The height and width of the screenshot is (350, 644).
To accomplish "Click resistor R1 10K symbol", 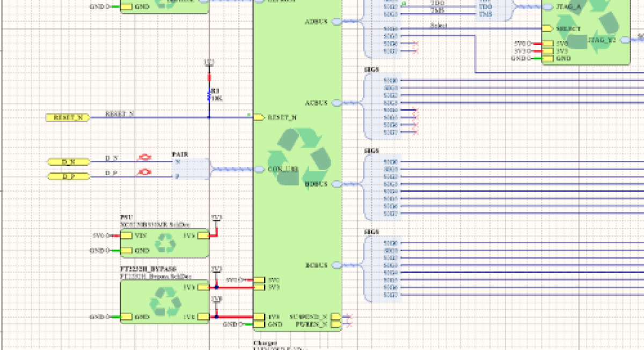I will pyautogui.click(x=209, y=95).
